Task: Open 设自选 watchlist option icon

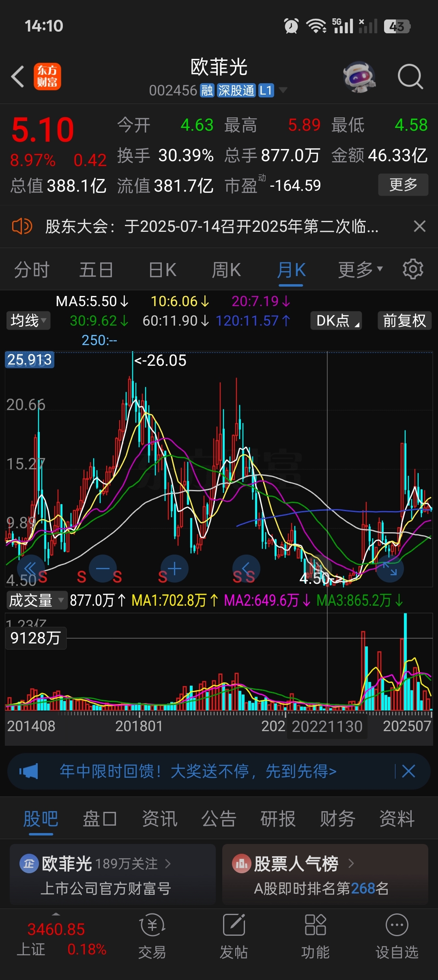Action: 397,937
